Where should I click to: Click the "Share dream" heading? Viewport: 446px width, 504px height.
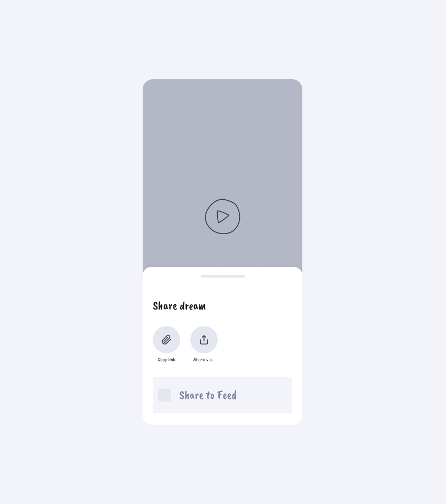coord(179,306)
